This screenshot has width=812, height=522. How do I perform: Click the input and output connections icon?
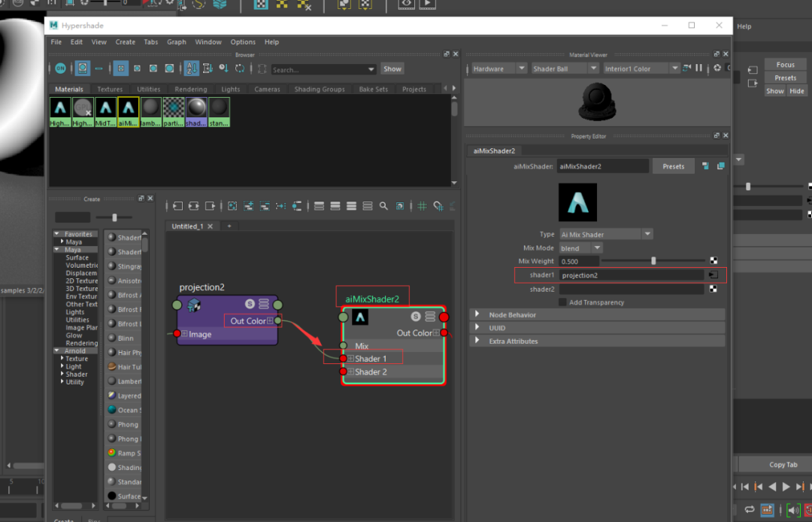[x=194, y=206]
